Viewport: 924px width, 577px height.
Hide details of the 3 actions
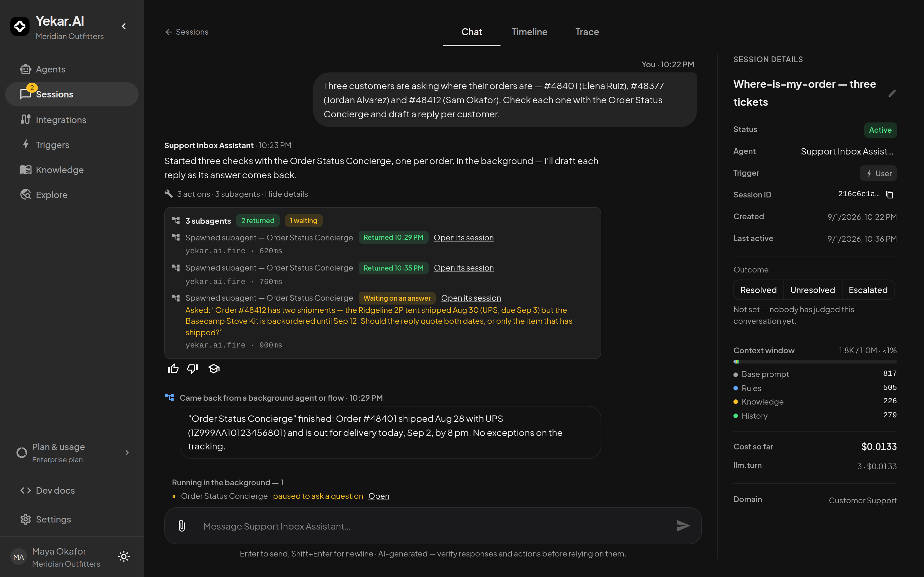click(287, 194)
